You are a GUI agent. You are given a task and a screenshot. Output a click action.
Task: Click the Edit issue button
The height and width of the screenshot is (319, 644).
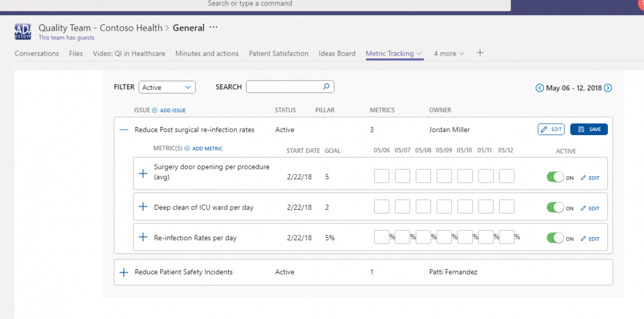tap(551, 129)
